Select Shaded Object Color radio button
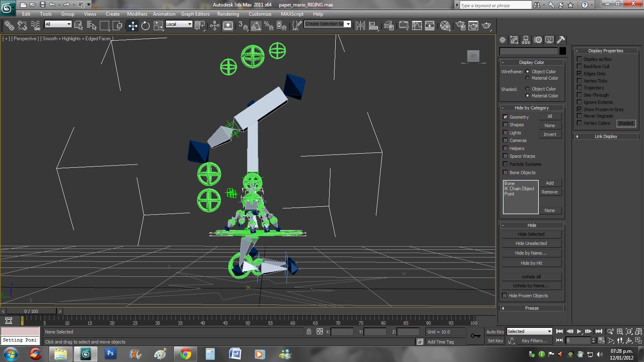The width and height of the screenshot is (644, 362). pyautogui.click(x=527, y=89)
